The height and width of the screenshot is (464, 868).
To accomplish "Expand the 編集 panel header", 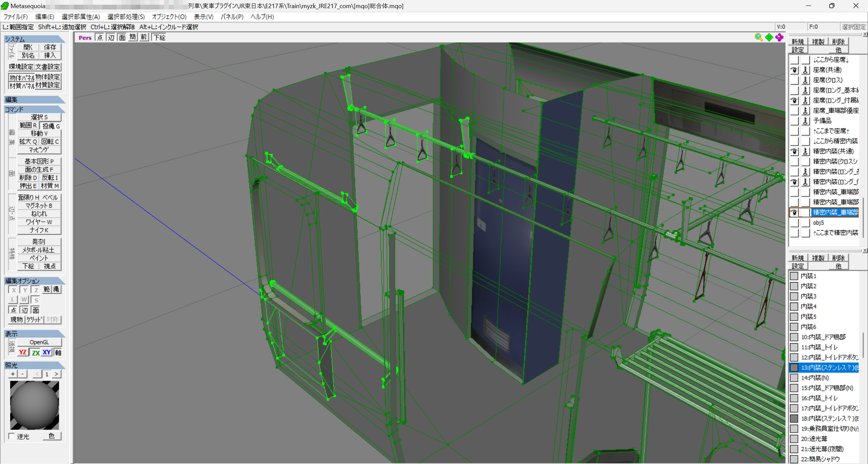I will point(34,100).
